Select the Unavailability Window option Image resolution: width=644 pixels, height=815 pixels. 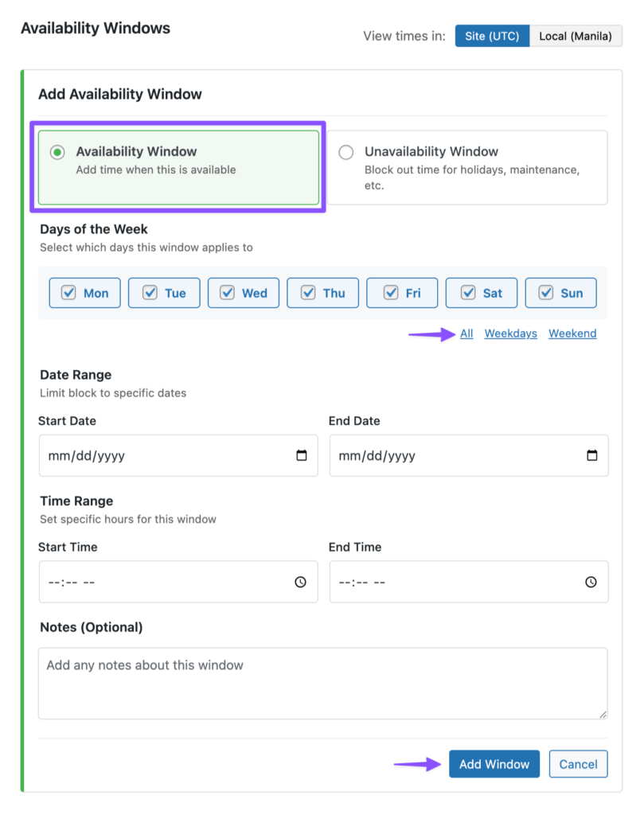[345, 152]
